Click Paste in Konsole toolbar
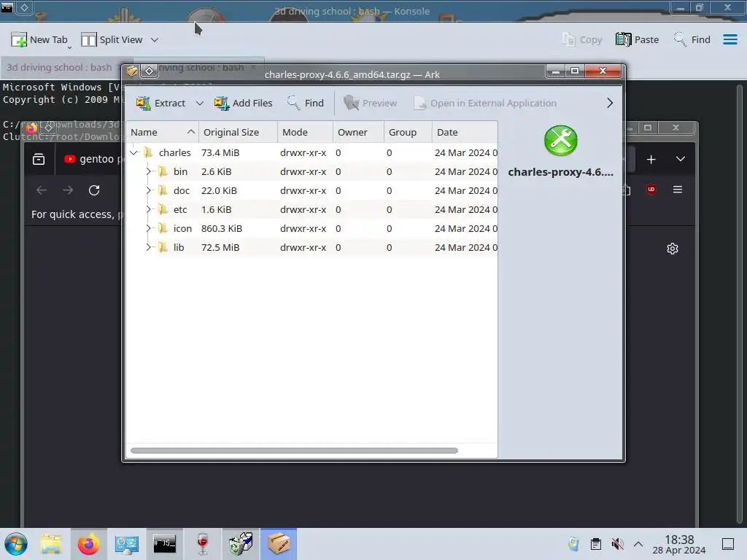This screenshot has width=747, height=560. click(x=637, y=40)
